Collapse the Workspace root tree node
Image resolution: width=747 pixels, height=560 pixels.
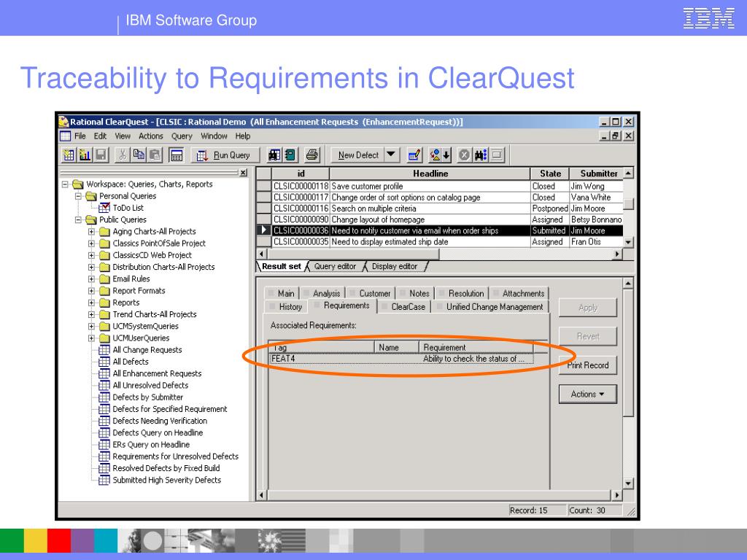click(x=65, y=184)
